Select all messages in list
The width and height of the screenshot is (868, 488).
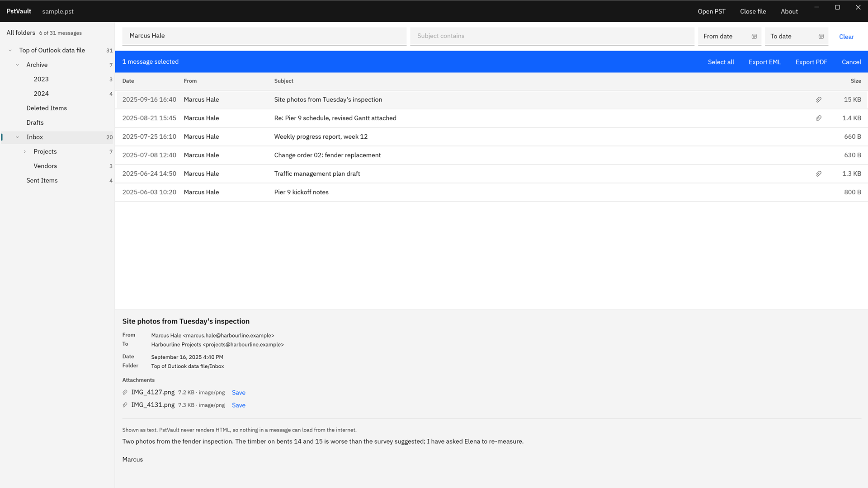pyautogui.click(x=721, y=62)
